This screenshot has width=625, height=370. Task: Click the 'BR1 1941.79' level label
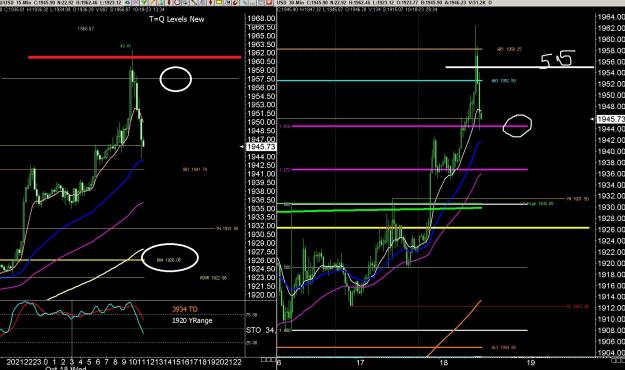coord(195,169)
